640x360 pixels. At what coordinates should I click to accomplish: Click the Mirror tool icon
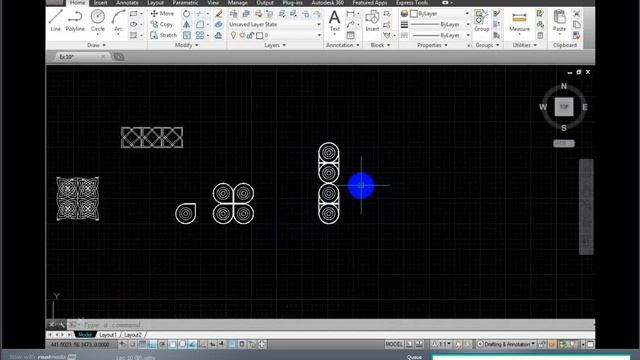[187, 24]
